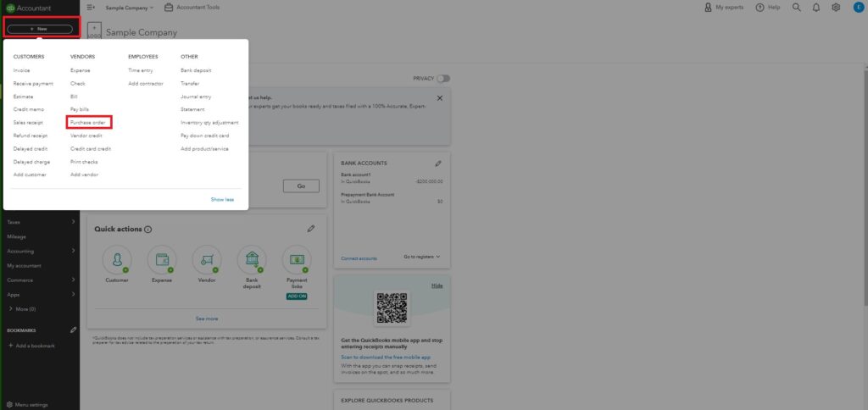Image resolution: width=868 pixels, height=410 pixels.
Task: Open Payment links quick action
Action: click(297, 260)
